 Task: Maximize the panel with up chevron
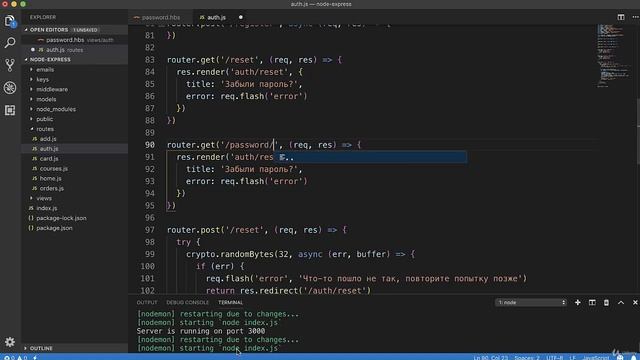tap(621, 302)
